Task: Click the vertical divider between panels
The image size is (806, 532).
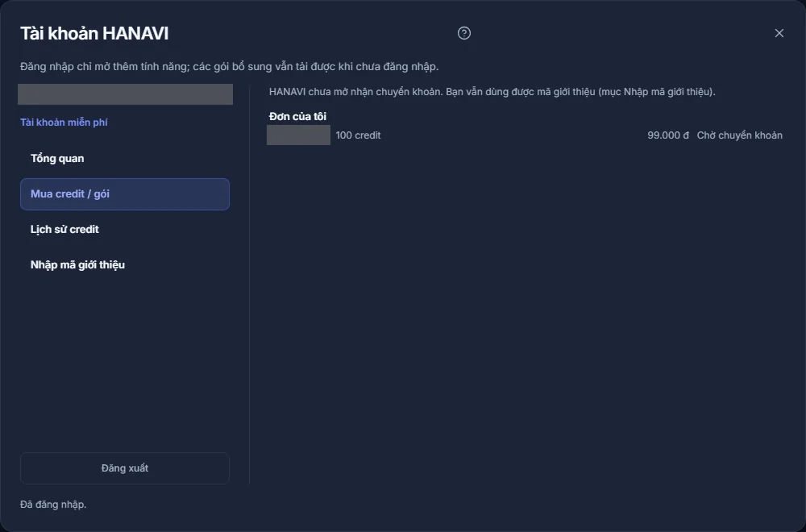Action: [249, 285]
